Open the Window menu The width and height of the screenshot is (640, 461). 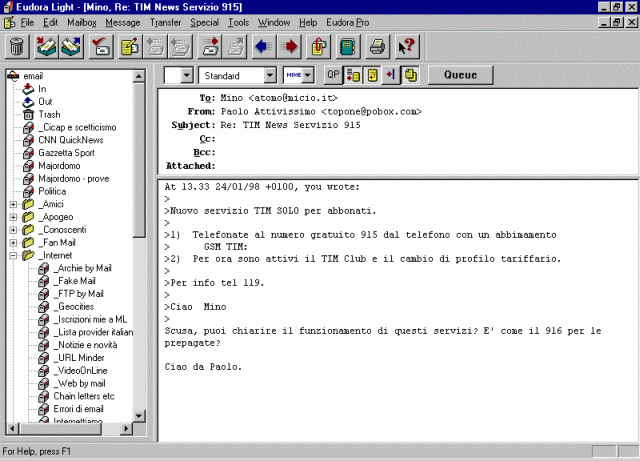click(273, 22)
